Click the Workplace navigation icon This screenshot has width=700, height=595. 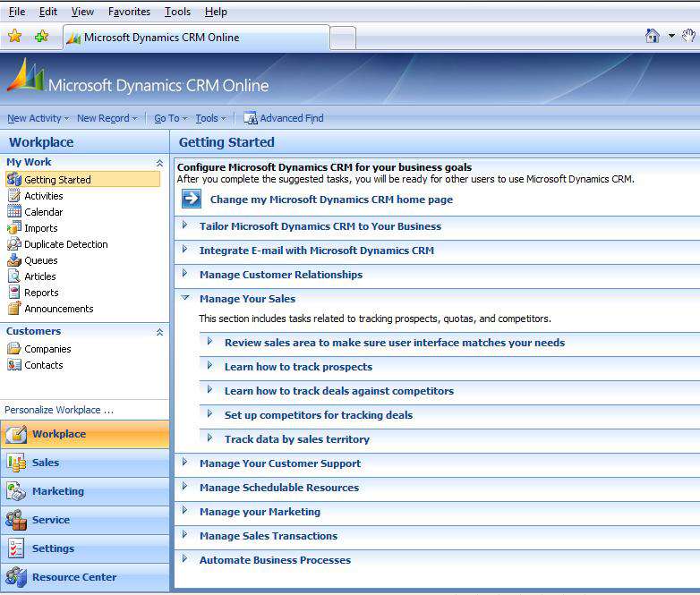pyautogui.click(x=16, y=434)
